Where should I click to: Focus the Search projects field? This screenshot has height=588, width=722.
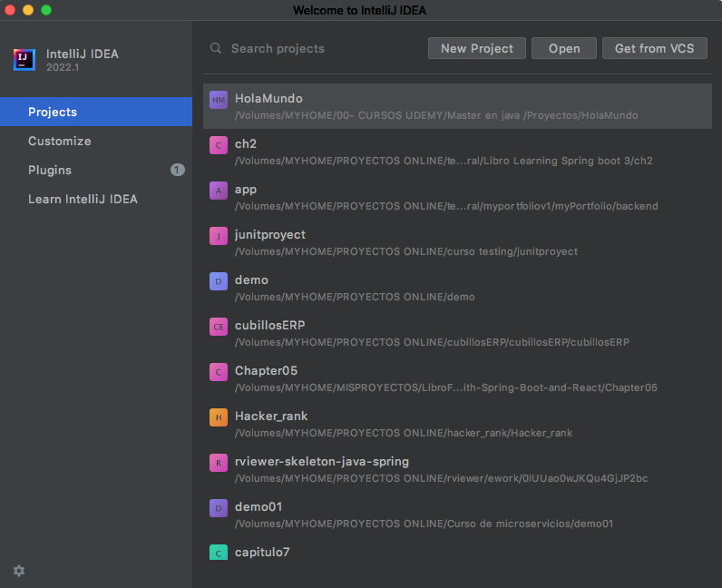(x=313, y=48)
